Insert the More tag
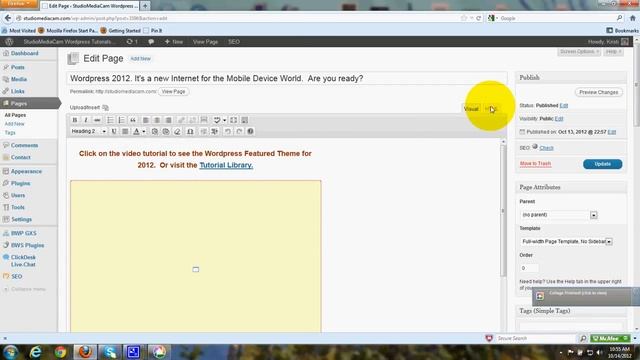640x360 pixels. point(204,120)
